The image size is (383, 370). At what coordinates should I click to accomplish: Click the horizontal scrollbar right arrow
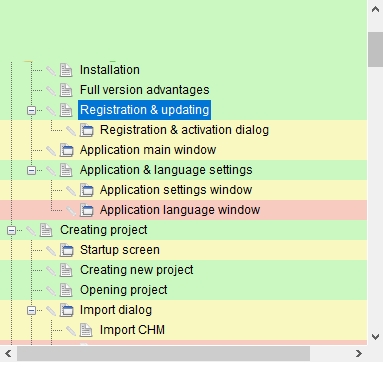(359, 353)
